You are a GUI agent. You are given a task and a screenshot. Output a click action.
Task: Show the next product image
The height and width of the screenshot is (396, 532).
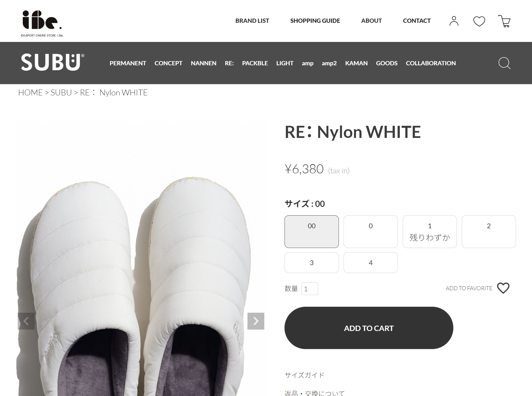256,321
